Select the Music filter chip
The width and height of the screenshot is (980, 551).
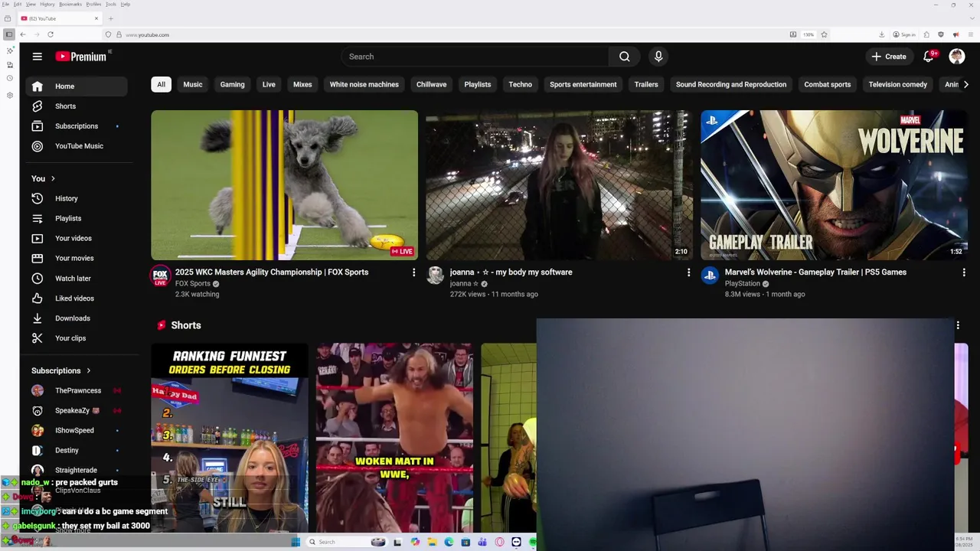(x=193, y=84)
